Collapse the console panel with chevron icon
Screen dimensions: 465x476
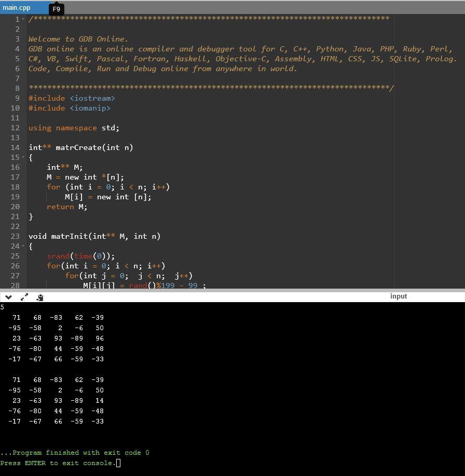[8, 297]
